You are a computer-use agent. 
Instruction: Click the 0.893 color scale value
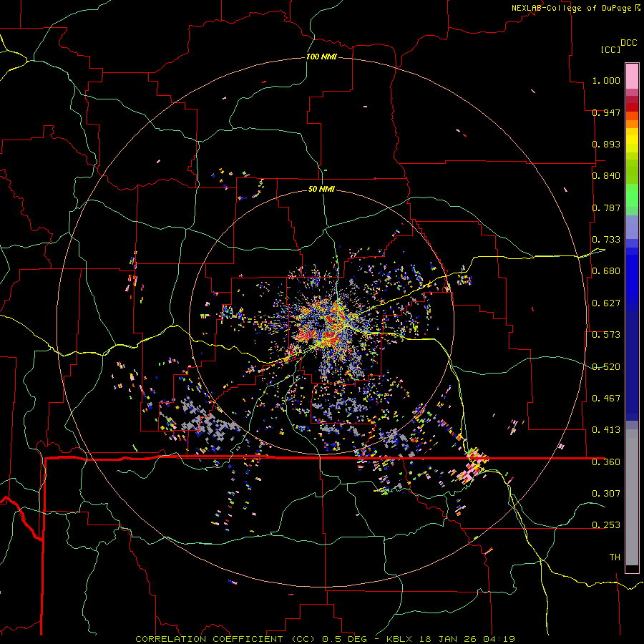[606, 144]
